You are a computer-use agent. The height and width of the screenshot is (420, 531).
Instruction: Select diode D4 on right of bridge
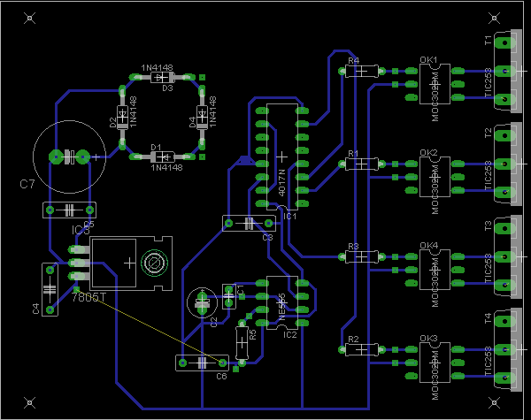click(x=202, y=117)
